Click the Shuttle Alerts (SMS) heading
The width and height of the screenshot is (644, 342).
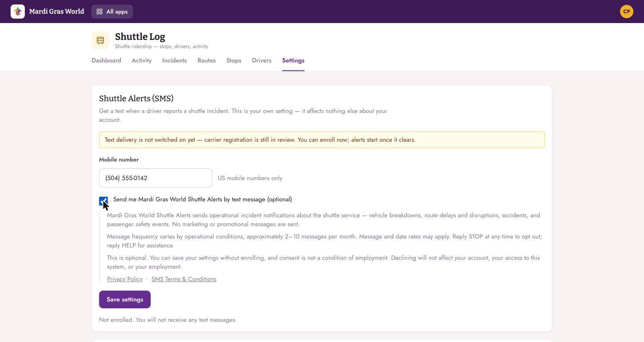coord(137,98)
